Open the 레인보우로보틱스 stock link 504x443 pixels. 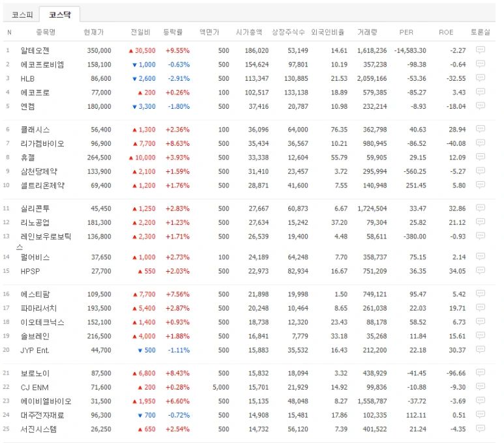click(x=44, y=241)
